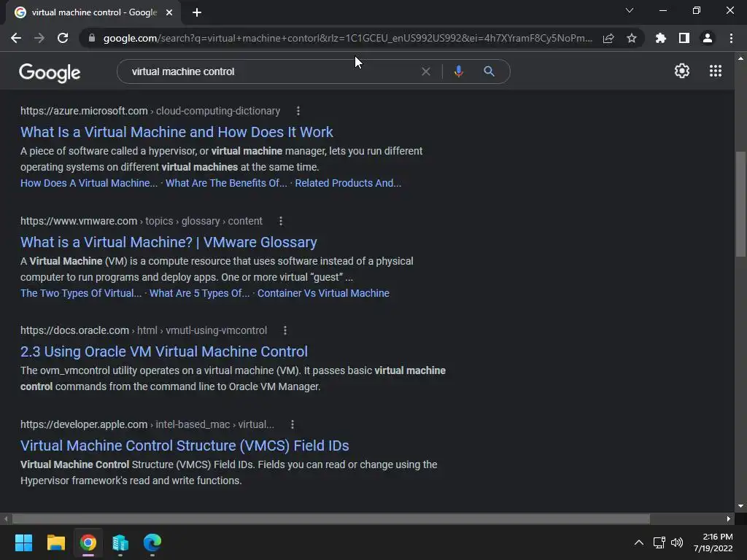Close the virtual machine control tab
This screenshot has width=747, height=560.
tap(169, 12)
